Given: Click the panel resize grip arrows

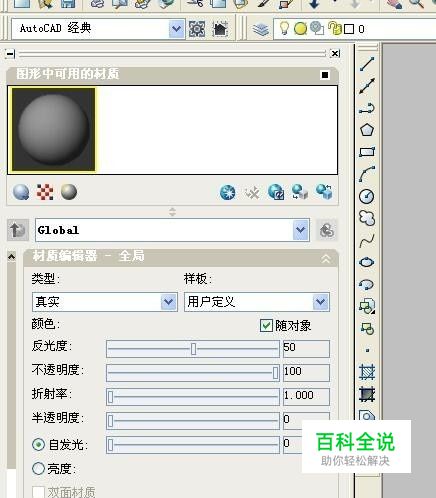Looking at the screenshot, I should click(x=172, y=212).
